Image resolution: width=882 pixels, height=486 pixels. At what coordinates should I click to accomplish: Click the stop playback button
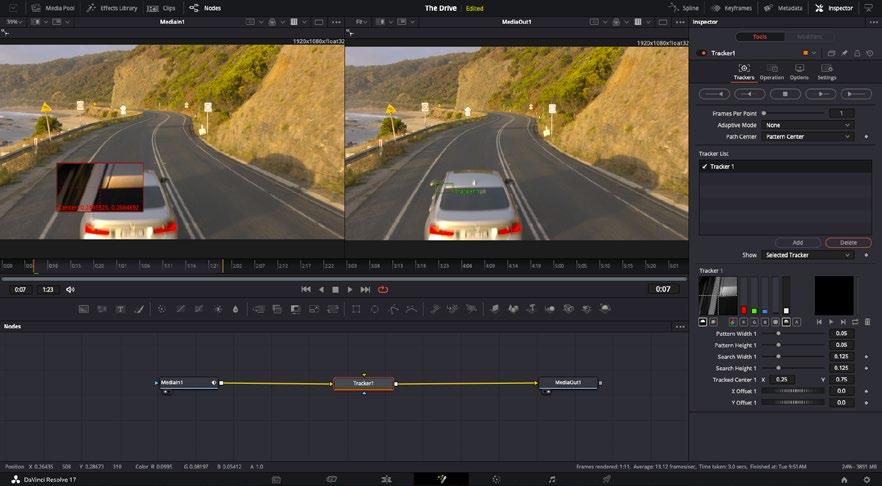click(335, 289)
